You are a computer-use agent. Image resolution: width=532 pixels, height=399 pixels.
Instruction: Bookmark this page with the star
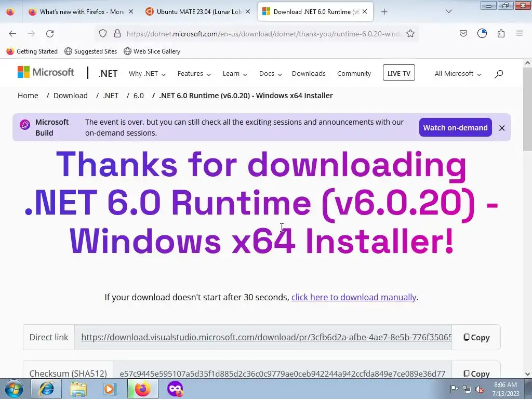click(410, 34)
